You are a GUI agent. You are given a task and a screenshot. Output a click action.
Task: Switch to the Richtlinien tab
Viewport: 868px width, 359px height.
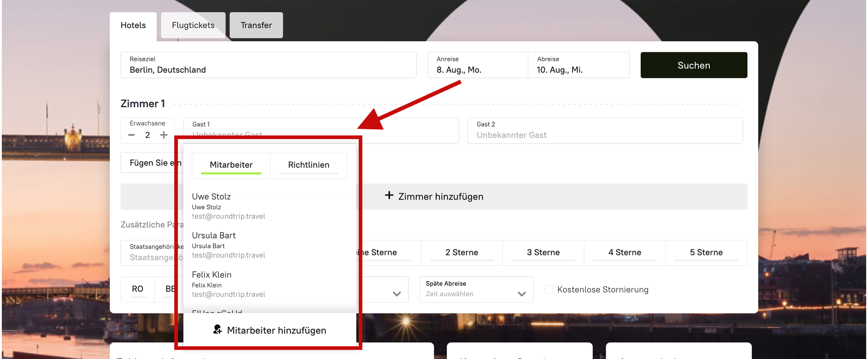click(308, 165)
